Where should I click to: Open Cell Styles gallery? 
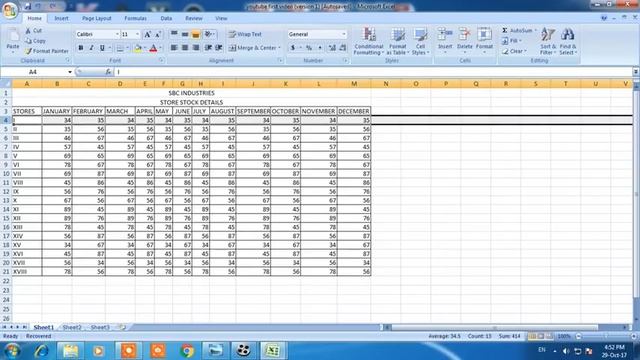(x=420, y=41)
